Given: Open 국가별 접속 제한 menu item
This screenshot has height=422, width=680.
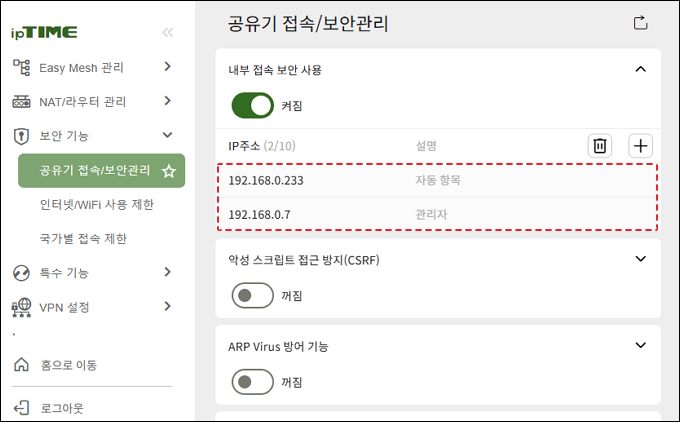Looking at the screenshot, I should click(83, 239).
